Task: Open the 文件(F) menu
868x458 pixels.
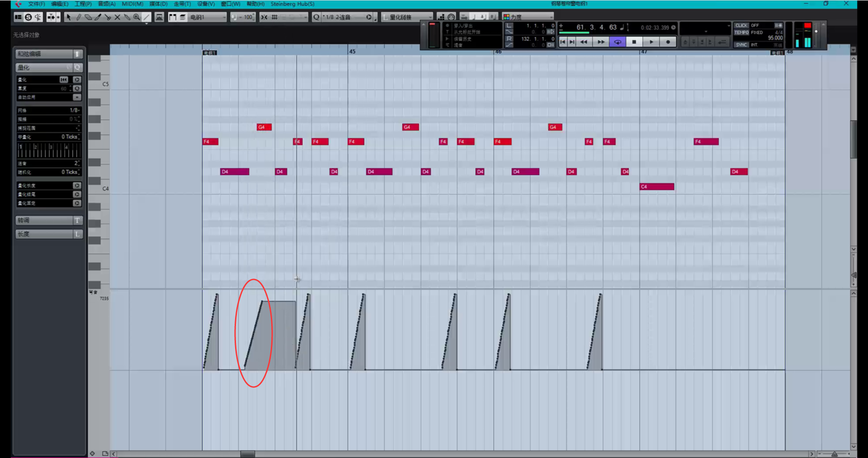Action: (x=37, y=4)
